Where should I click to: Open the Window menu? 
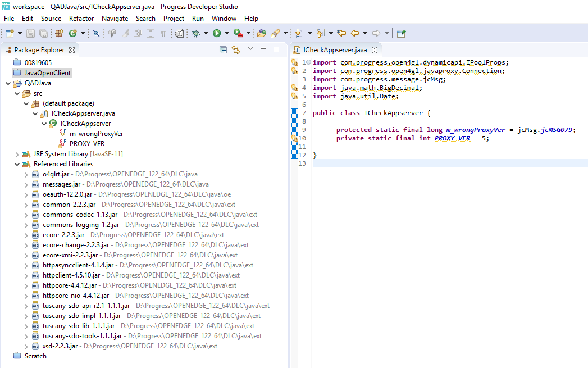pyautogui.click(x=224, y=19)
